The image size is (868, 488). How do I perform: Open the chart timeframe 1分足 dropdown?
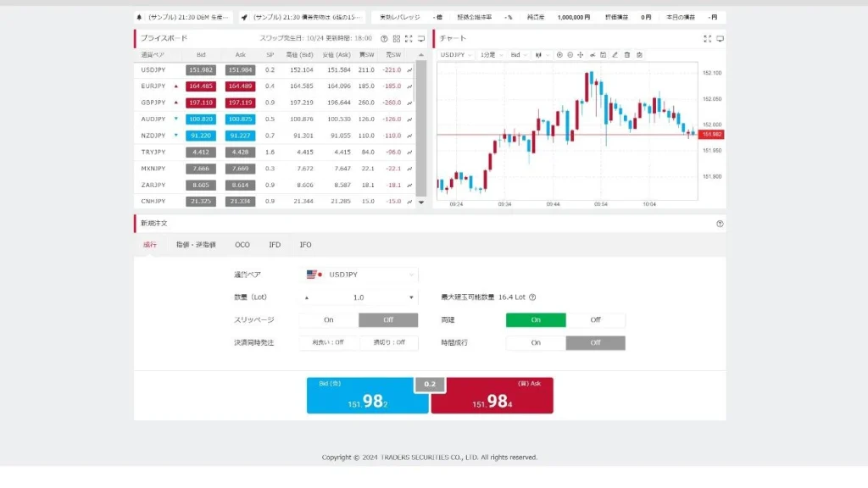tap(491, 55)
